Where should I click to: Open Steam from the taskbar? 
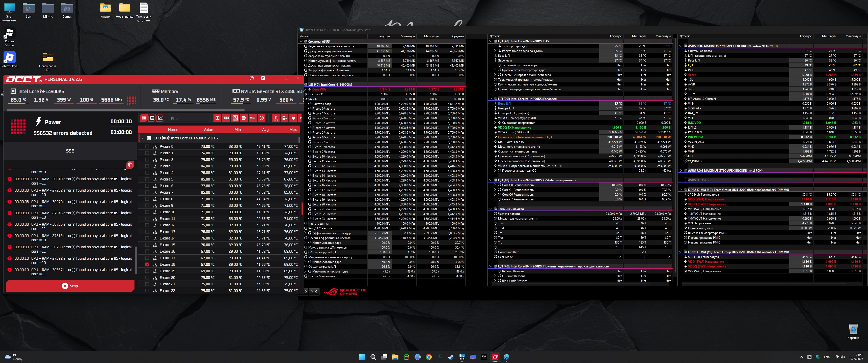(x=450, y=357)
